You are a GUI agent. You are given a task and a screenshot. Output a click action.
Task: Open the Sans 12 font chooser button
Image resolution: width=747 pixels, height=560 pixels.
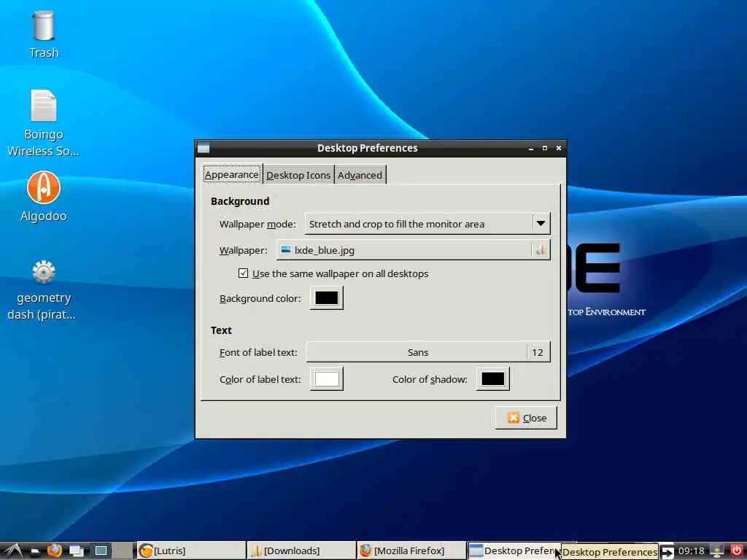[428, 352]
